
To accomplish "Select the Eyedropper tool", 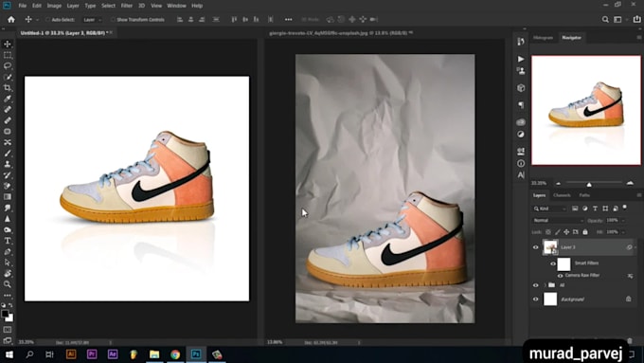I will [x=8, y=99].
